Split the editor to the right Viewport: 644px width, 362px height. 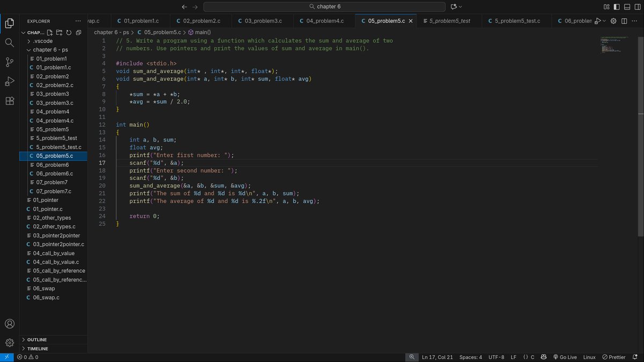624,21
